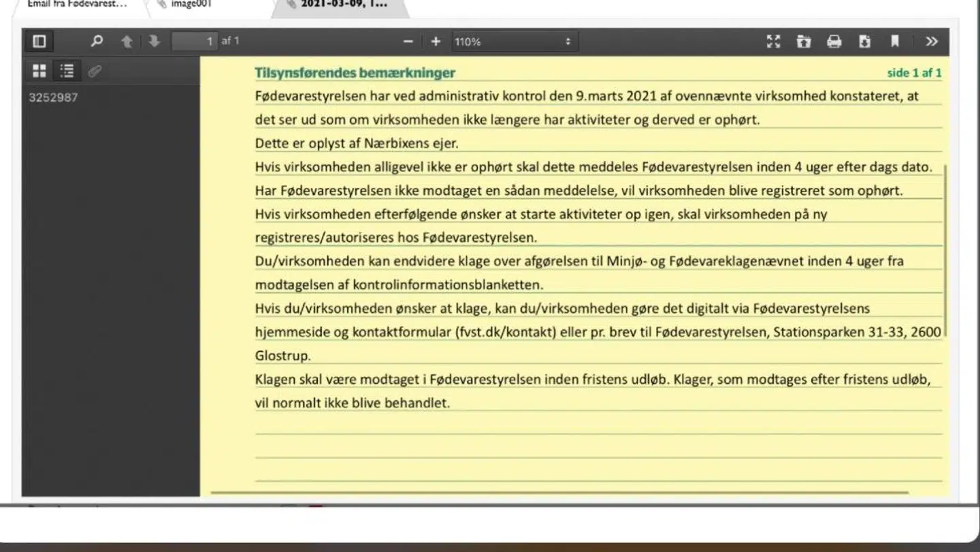This screenshot has width=980, height=552.
Task: Zoom out with the minus button
Action: pyautogui.click(x=408, y=42)
